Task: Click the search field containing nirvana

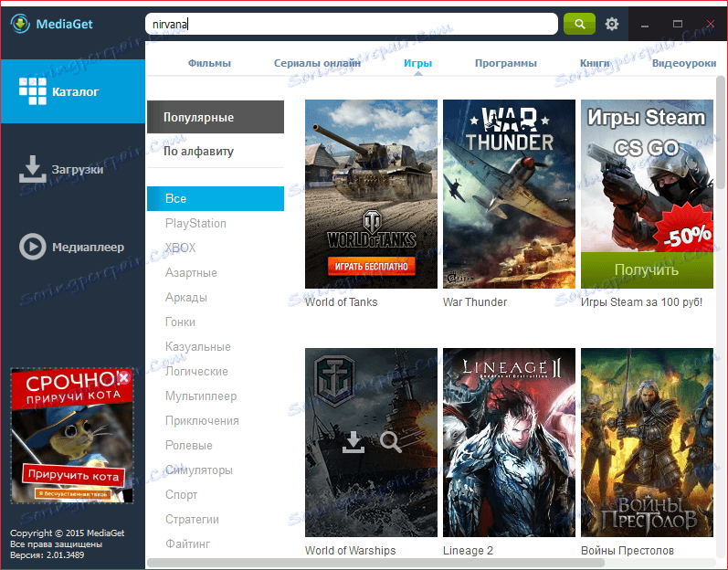Action: [x=352, y=24]
